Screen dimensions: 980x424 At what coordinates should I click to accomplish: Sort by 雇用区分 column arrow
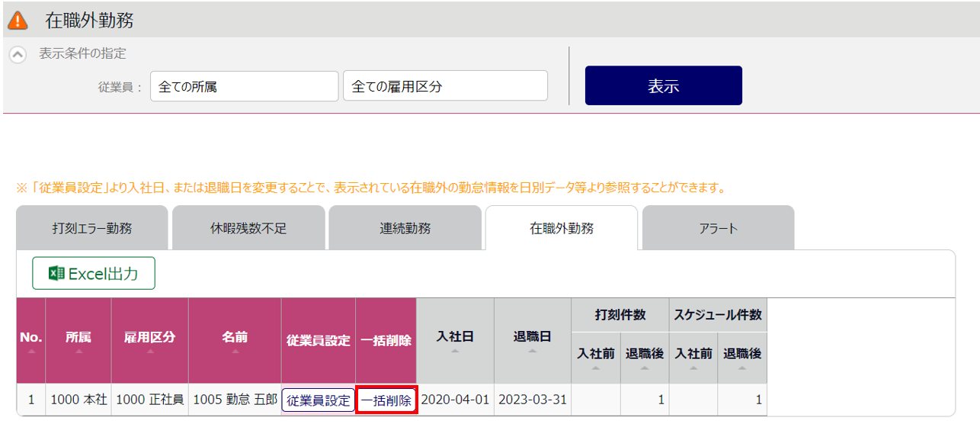(x=150, y=352)
